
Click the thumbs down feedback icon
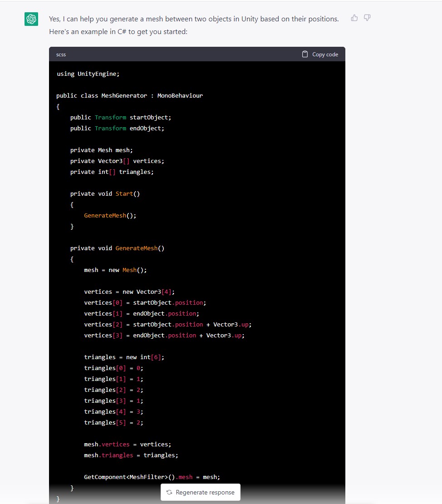[367, 18]
